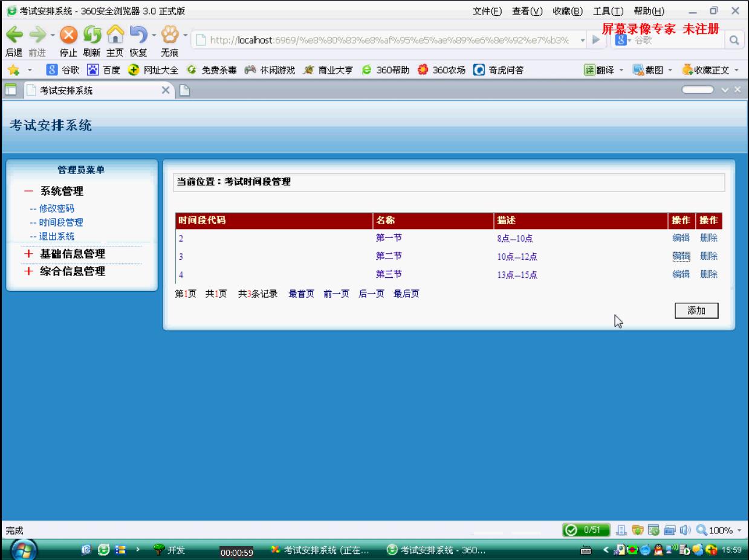Open the favorites star dropdown arrow
Viewport: 749px width, 560px height.
[x=28, y=71]
